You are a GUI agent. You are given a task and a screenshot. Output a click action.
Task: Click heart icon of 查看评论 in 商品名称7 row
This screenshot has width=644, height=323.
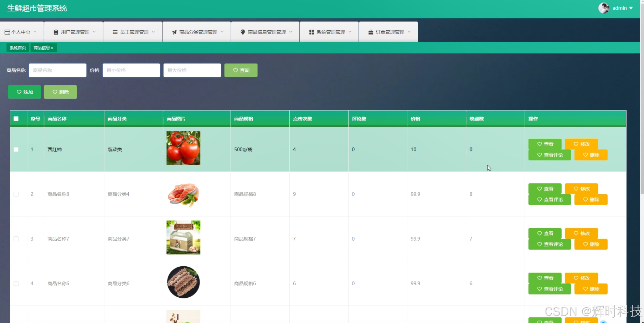[540, 244]
